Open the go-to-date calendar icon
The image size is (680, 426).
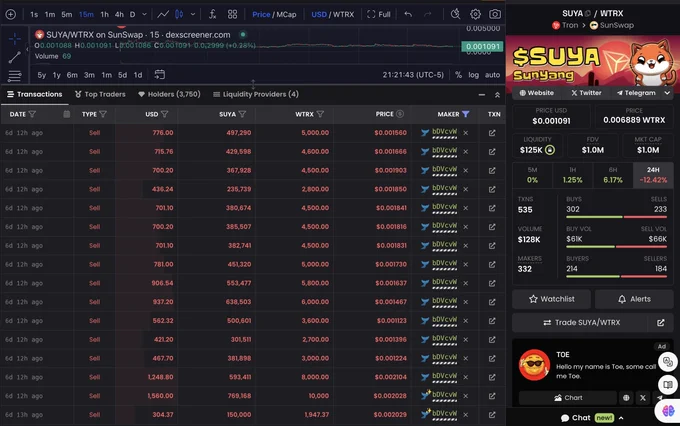point(160,75)
